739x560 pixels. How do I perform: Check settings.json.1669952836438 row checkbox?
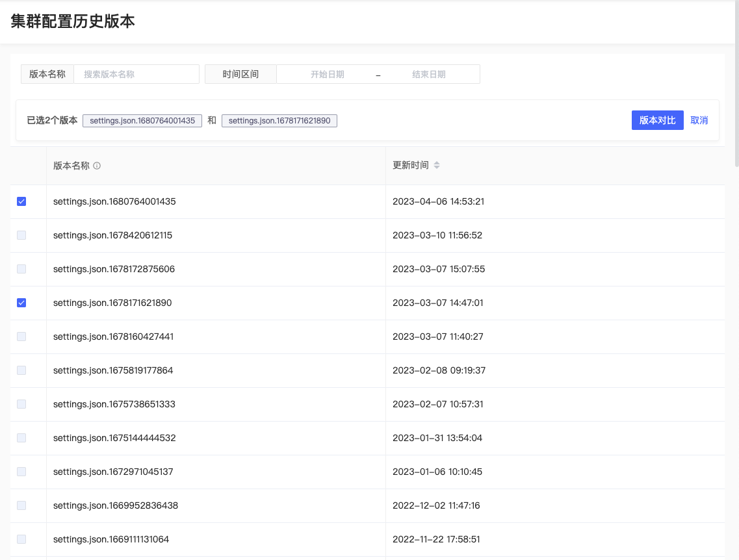(21, 506)
